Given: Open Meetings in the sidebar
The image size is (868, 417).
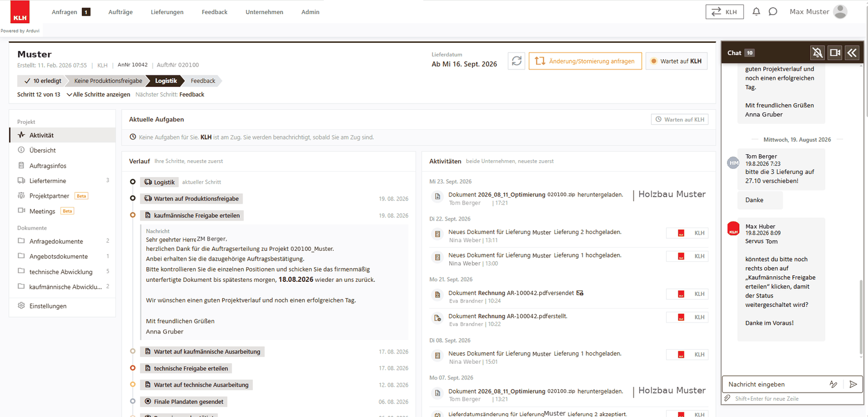Looking at the screenshot, I should 62,211.
